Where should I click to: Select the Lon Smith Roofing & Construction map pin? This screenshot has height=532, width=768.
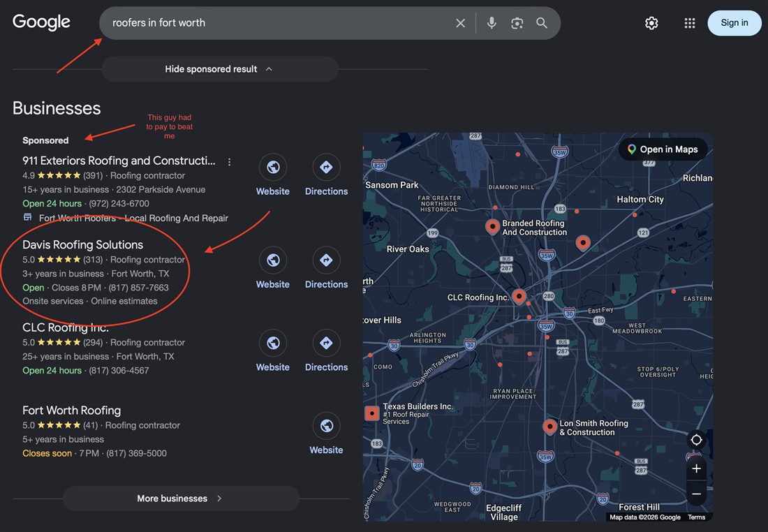[x=549, y=427]
